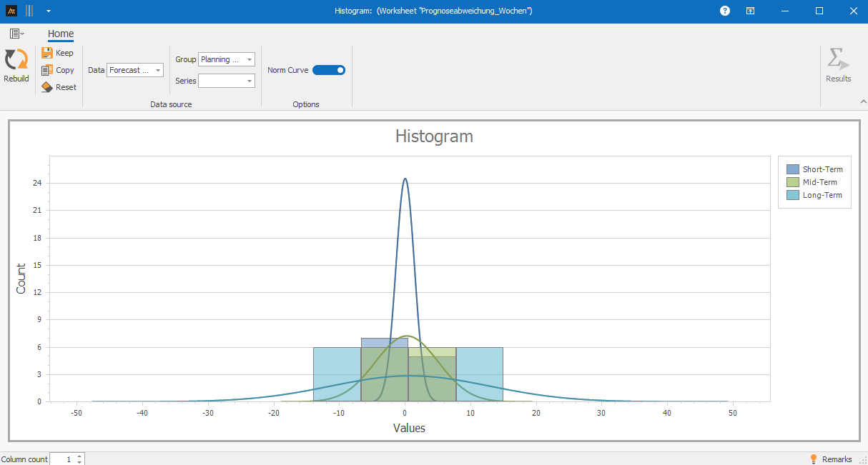This screenshot has height=465, width=868.
Task: Click the Copy icon in ribbon
Action: click(x=47, y=70)
